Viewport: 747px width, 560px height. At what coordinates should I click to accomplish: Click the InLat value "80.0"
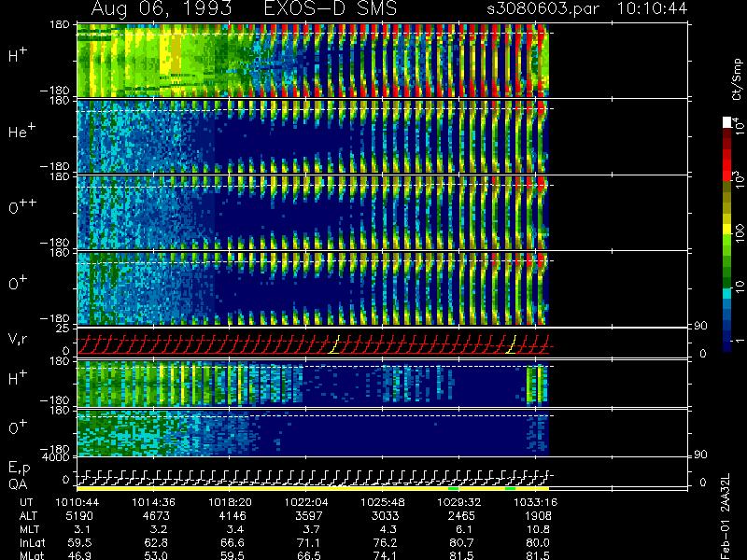538,542
